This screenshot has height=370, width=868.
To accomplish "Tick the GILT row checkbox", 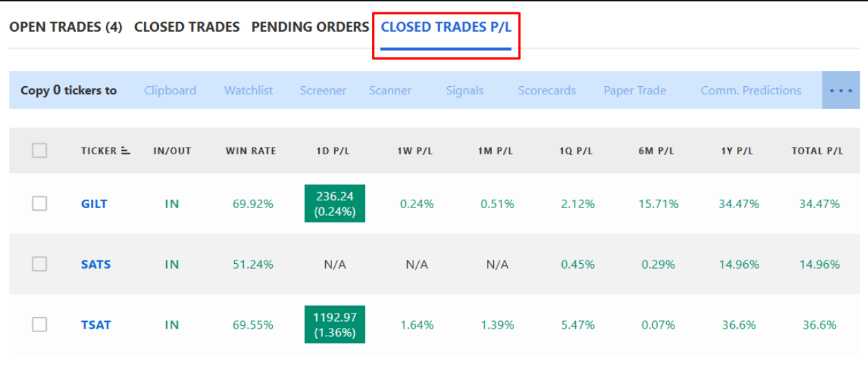I will pos(39,203).
